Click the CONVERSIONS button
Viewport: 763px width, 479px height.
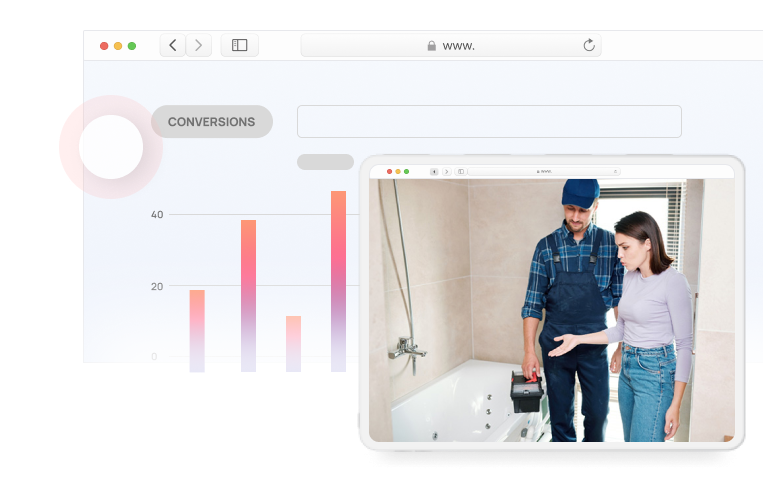211,122
